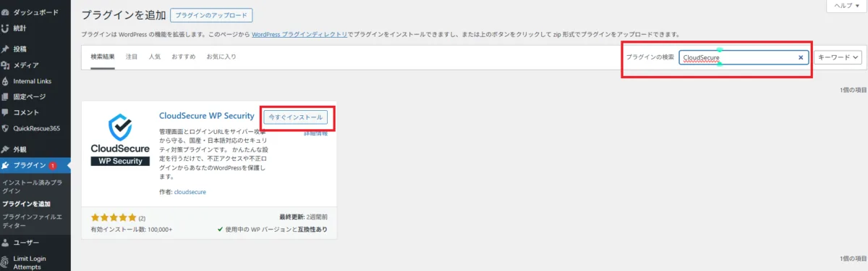Click the Jetpack stats icon in sidebar
The width and height of the screenshot is (868, 271).
(x=6, y=28)
